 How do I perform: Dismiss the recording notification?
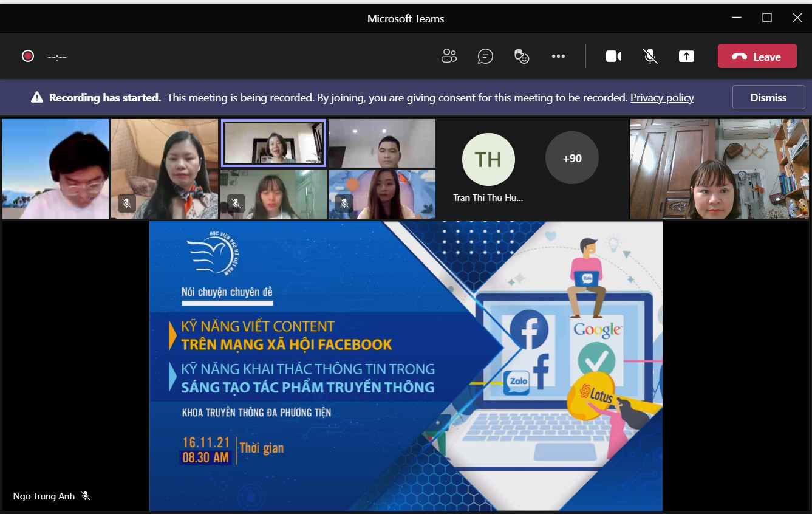coord(768,97)
